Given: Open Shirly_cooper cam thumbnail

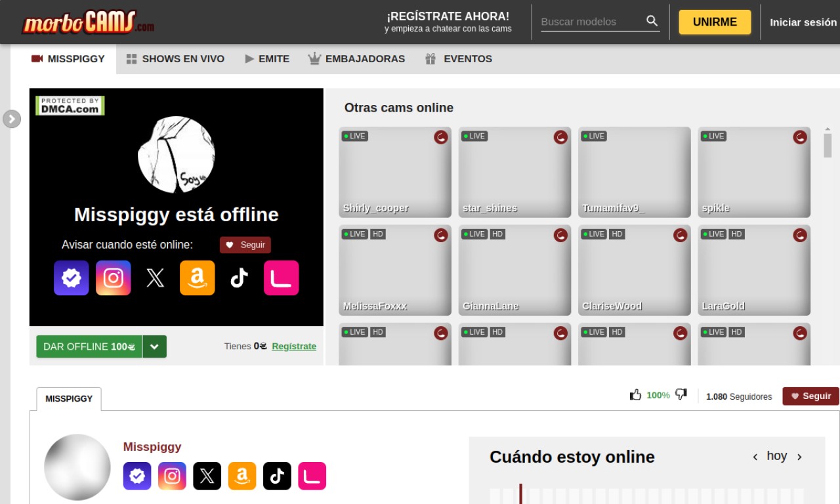Looking at the screenshot, I should [395, 172].
